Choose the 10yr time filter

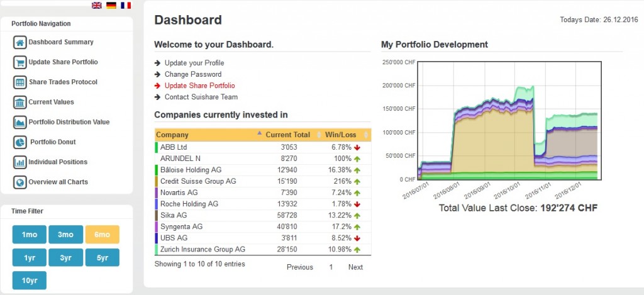[x=30, y=280]
